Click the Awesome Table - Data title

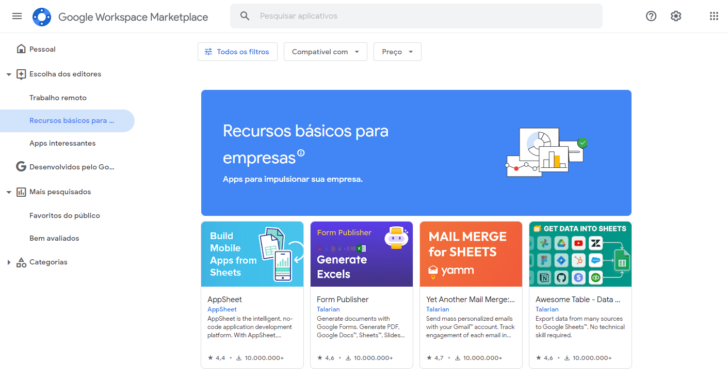point(578,299)
